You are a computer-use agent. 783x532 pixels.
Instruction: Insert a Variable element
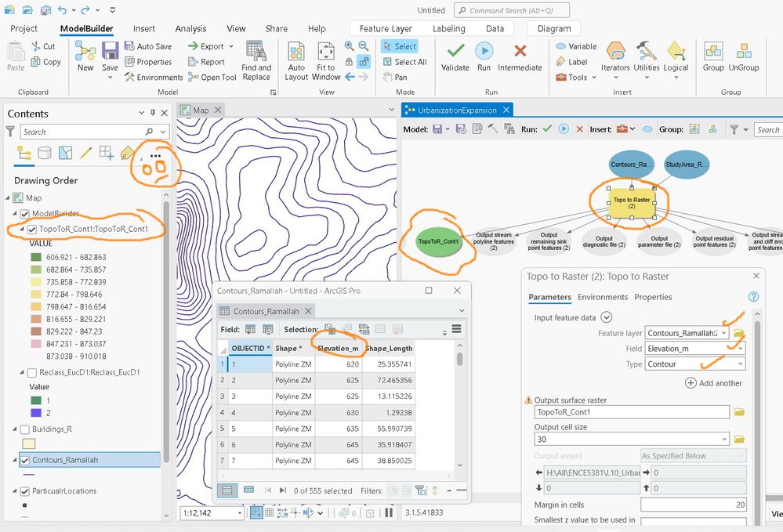(x=576, y=46)
